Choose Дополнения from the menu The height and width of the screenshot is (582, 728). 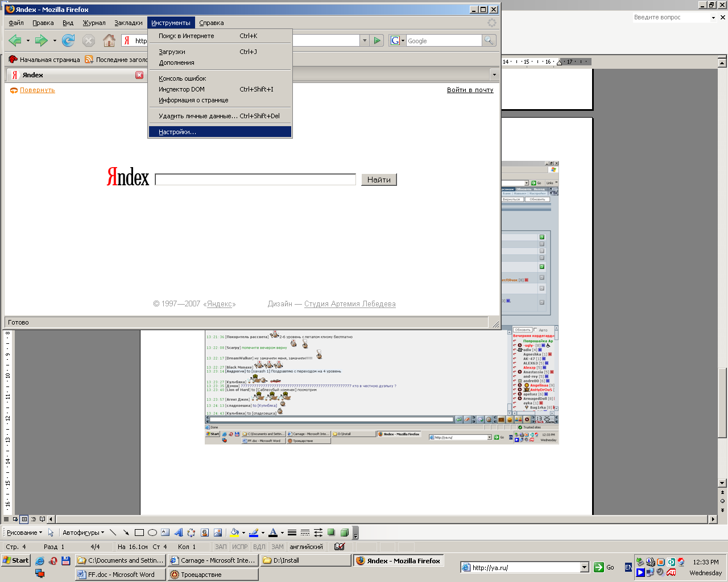220,63
